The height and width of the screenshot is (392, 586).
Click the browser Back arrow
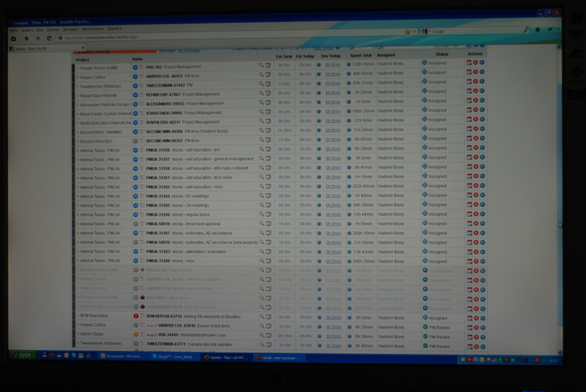(x=27, y=38)
